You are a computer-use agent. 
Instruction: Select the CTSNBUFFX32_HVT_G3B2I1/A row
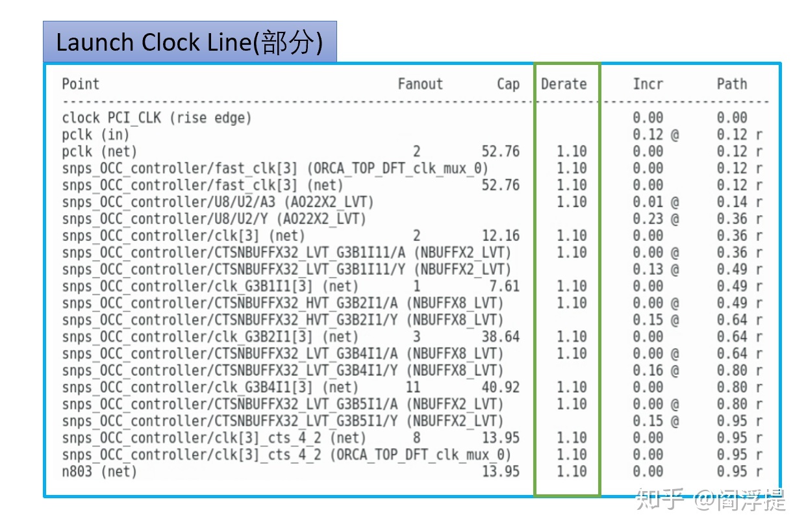pos(412,303)
